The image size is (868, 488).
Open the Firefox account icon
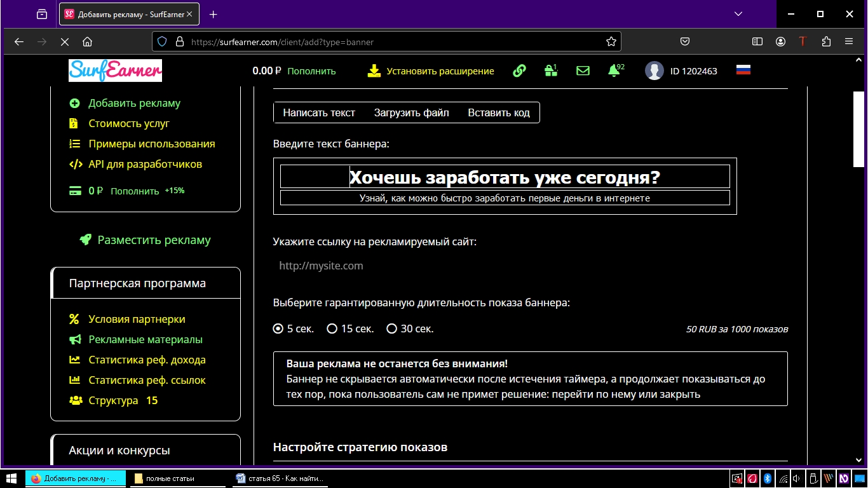click(780, 41)
